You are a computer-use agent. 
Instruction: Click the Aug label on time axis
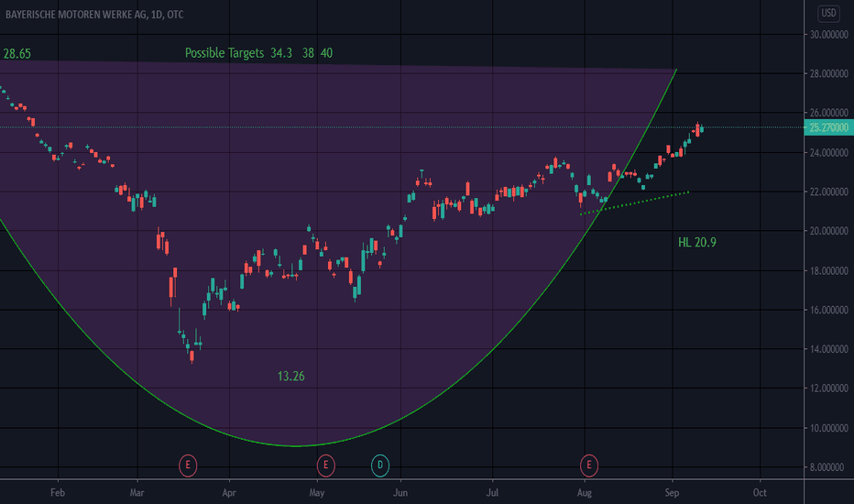point(585,493)
